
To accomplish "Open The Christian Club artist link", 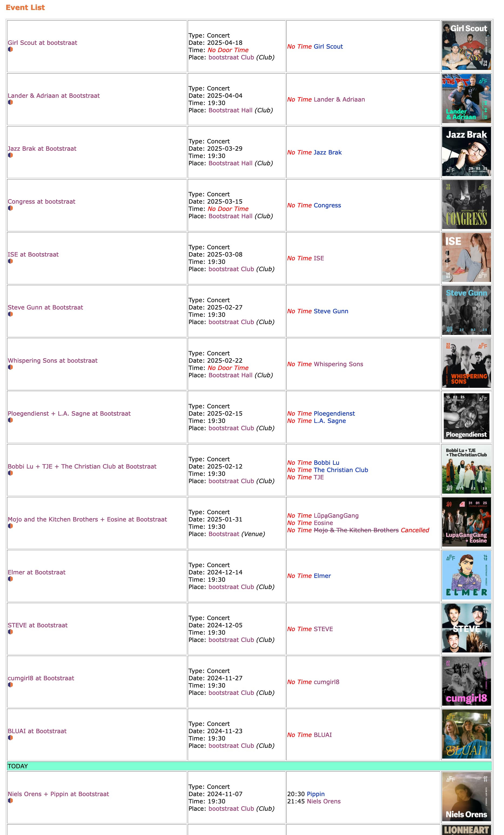I will point(341,470).
